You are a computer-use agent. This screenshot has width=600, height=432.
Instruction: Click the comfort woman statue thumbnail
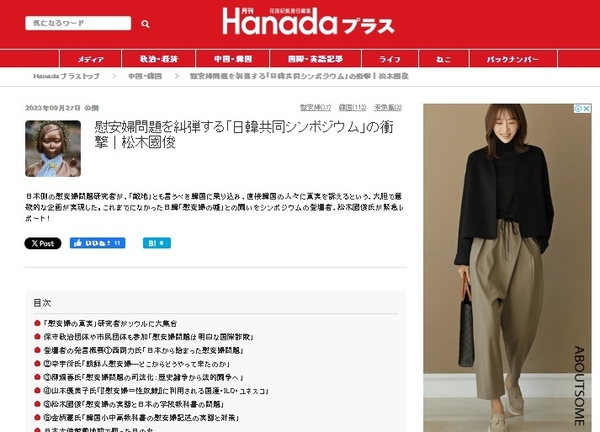coord(53,148)
